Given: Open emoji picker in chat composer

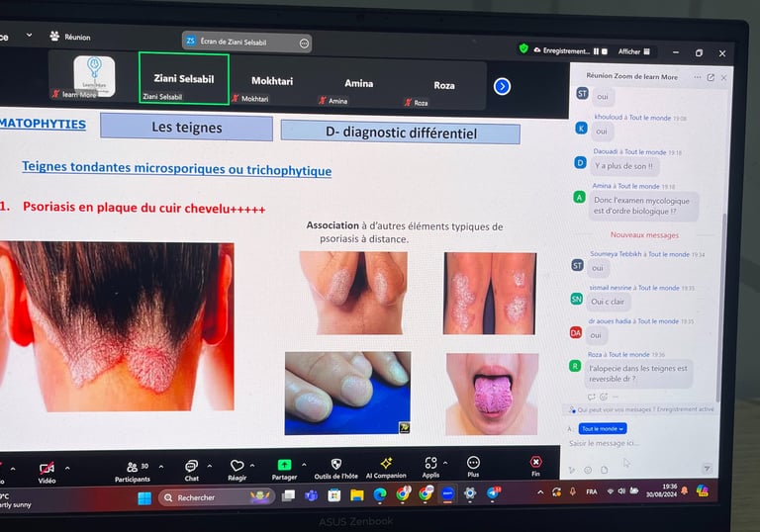Looking at the screenshot, I should tap(588, 470).
